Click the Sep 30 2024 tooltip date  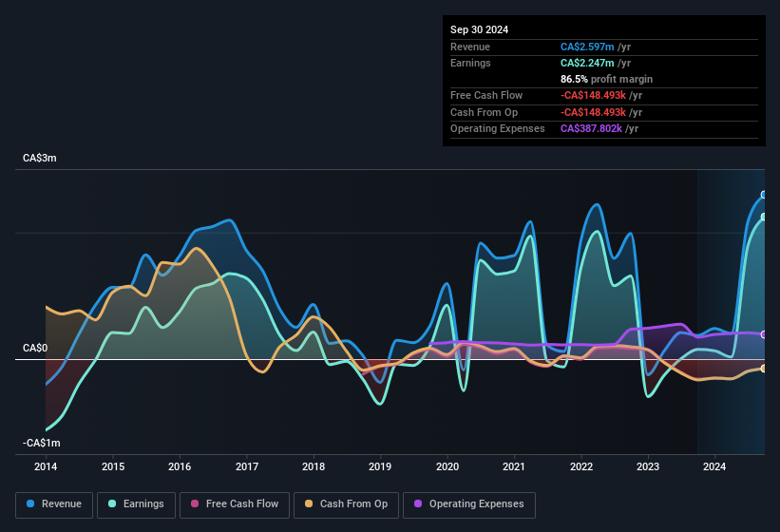[480, 29]
